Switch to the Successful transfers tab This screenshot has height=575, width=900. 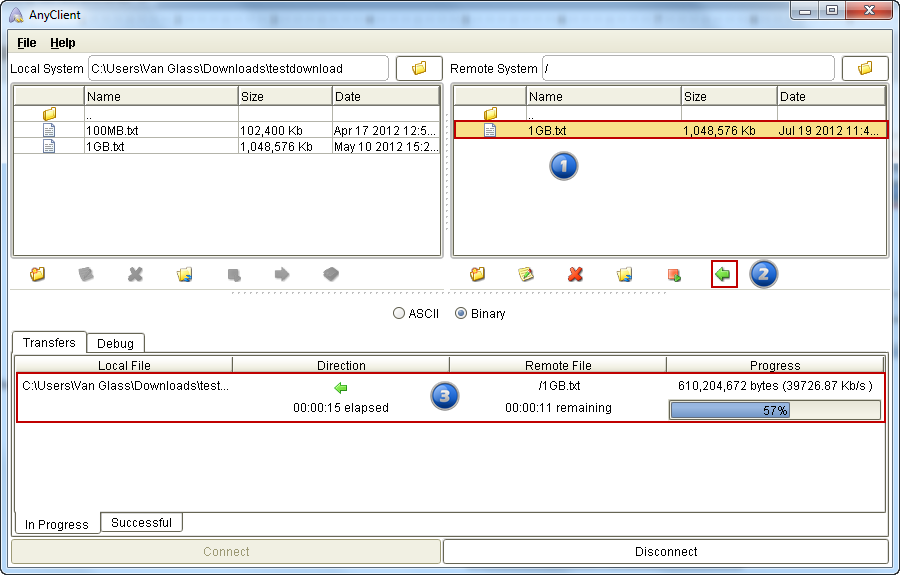tap(141, 523)
